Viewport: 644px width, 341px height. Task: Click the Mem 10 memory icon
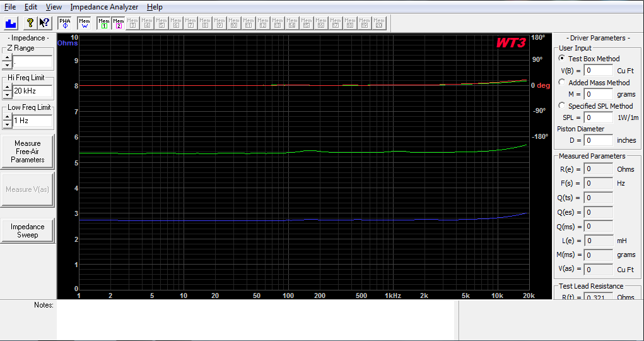pos(234,23)
